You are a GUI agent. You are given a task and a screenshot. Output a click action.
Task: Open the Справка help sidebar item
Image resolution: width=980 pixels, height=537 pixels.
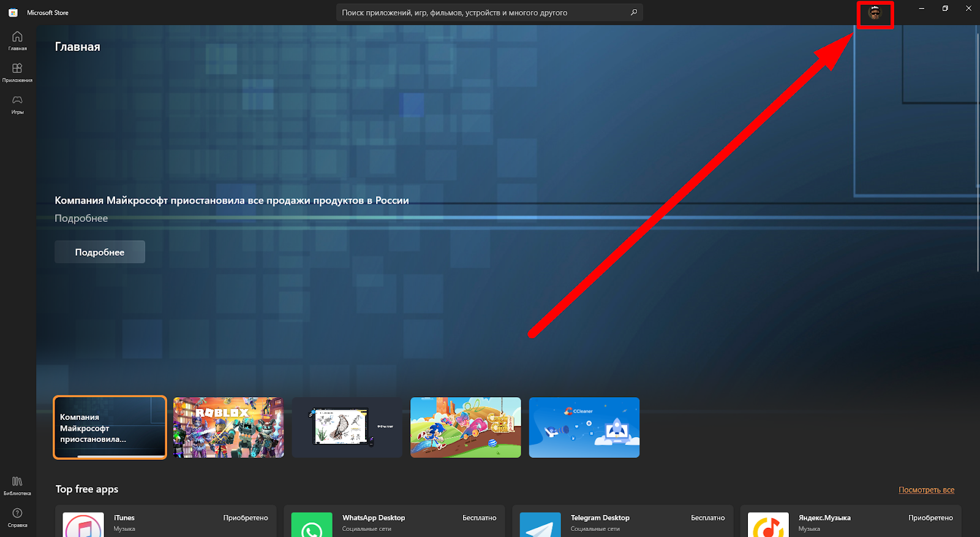coord(17,517)
